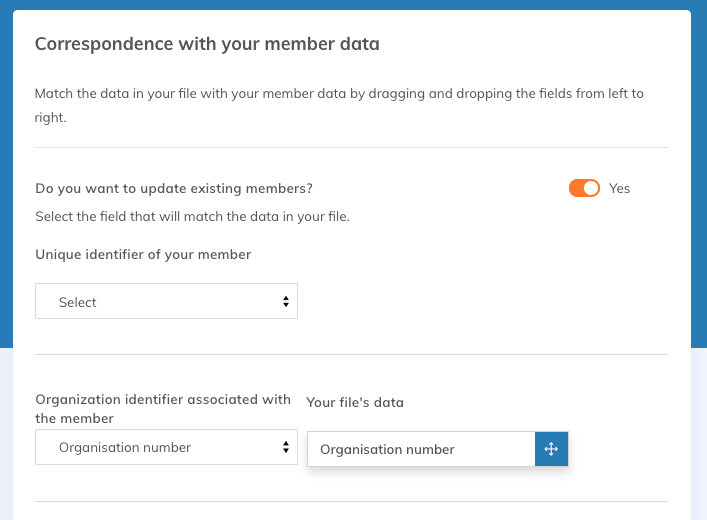The image size is (707, 520).
Task: Open the organization identifier dropdown
Action: (x=166, y=447)
